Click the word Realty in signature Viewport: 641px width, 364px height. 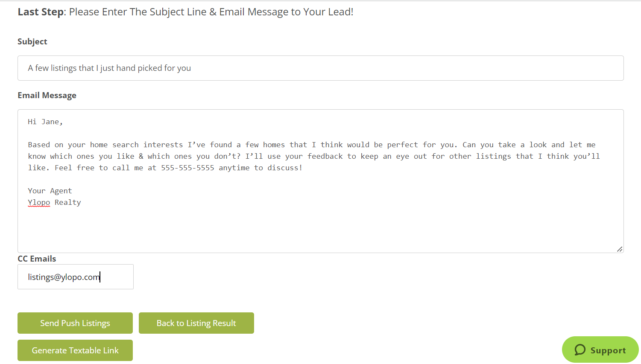tap(68, 202)
